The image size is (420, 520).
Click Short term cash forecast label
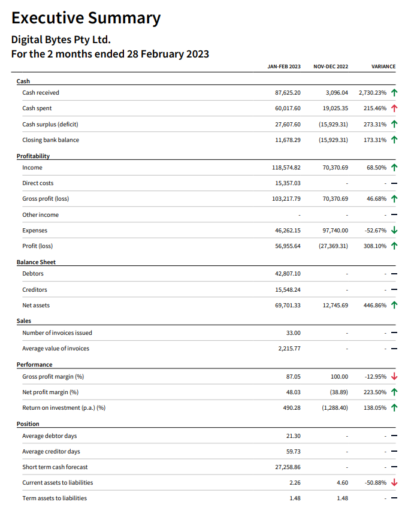click(x=55, y=467)
